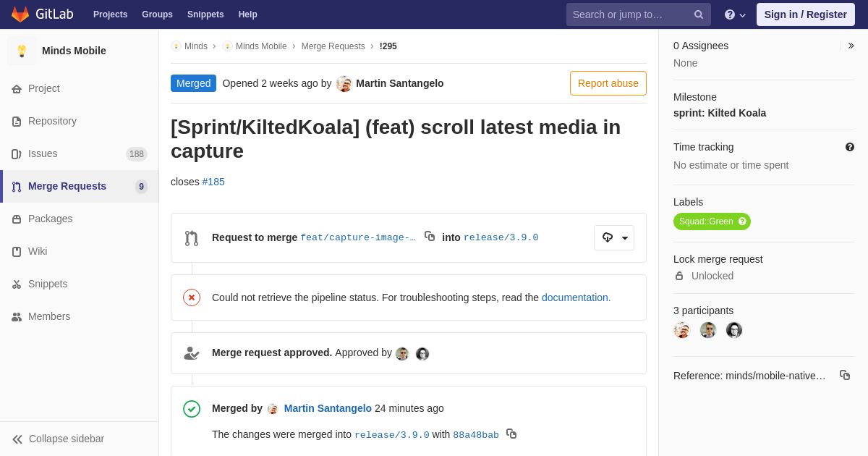
Task: Select Issues in the left sidebar
Action: tap(80, 153)
